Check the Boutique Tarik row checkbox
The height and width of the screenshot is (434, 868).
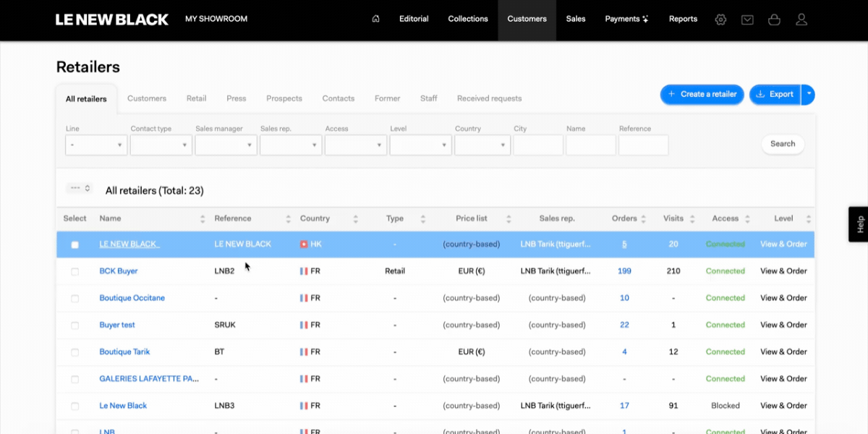click(x=75, y=352)
